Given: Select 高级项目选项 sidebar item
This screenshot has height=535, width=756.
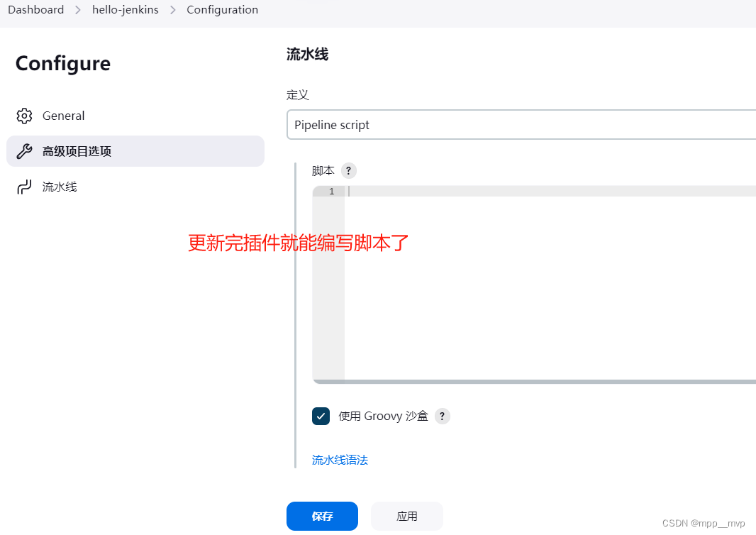Looking at the screenshot, I should click(x=135, y=151).
